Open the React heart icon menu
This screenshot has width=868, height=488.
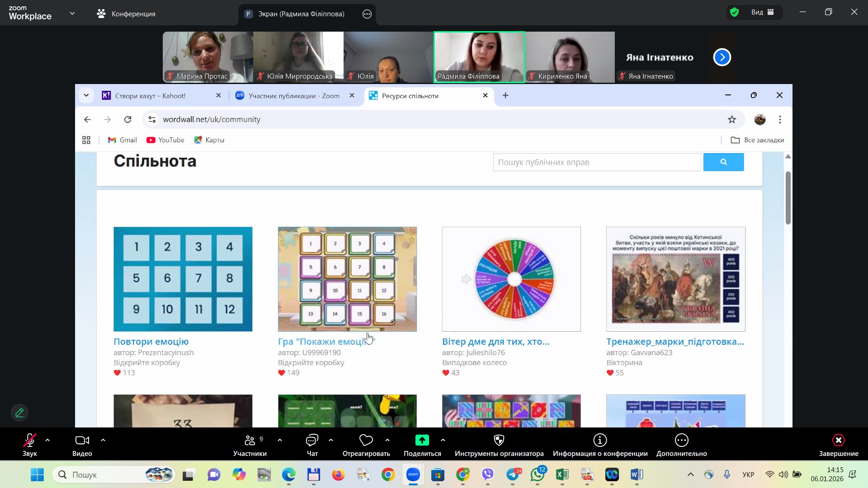point(366,441)
